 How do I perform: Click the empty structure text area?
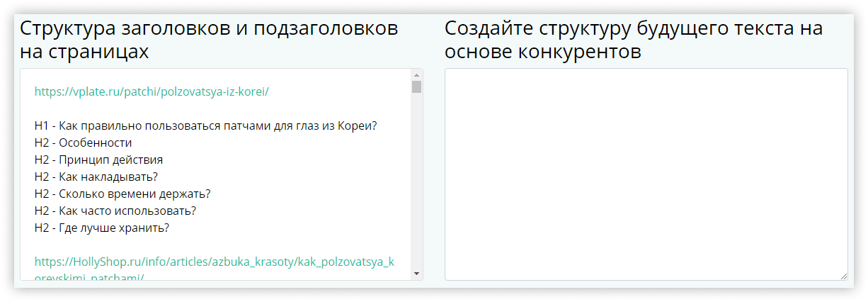pos(646,174)
